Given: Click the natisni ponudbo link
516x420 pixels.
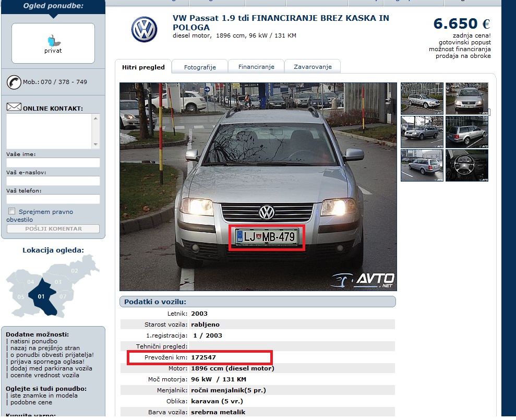Looking at the screenshot, I should (x=33, y=341).
